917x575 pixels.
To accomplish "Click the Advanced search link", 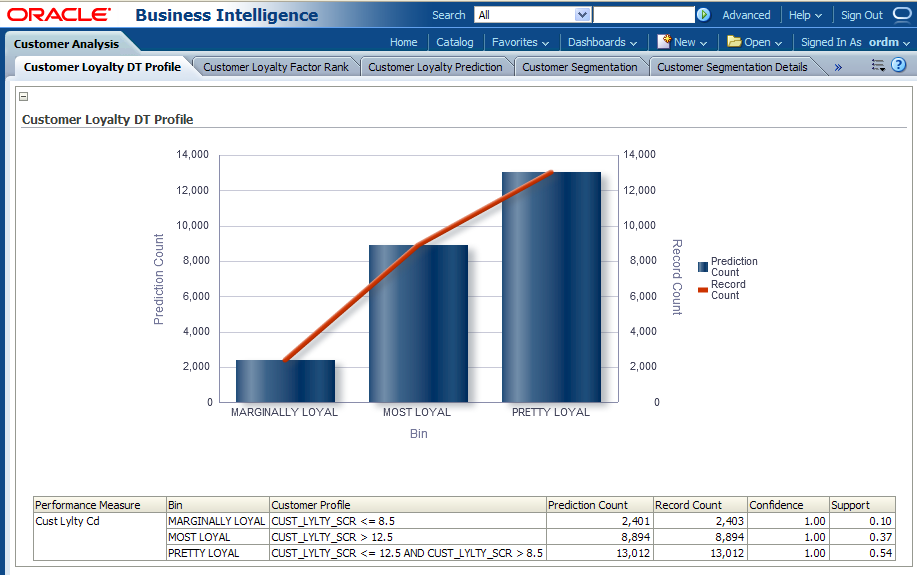I will coord(746,15).
